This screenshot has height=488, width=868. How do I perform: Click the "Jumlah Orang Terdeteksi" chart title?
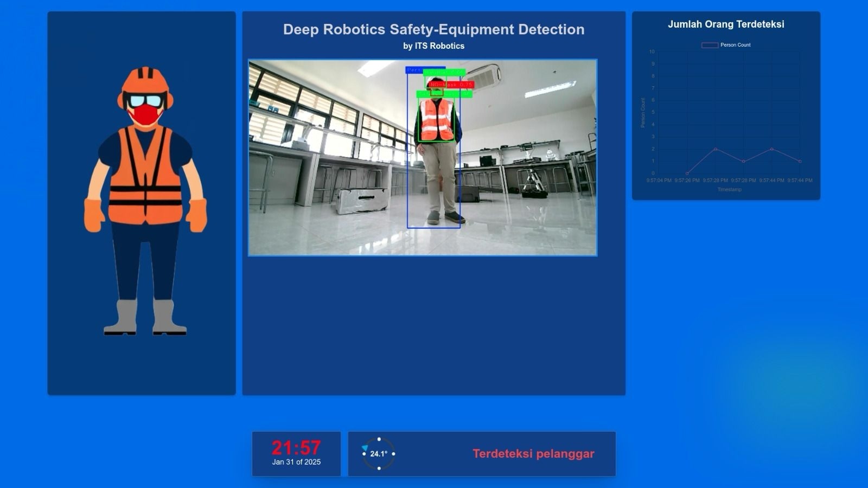(x=726, y=24)
